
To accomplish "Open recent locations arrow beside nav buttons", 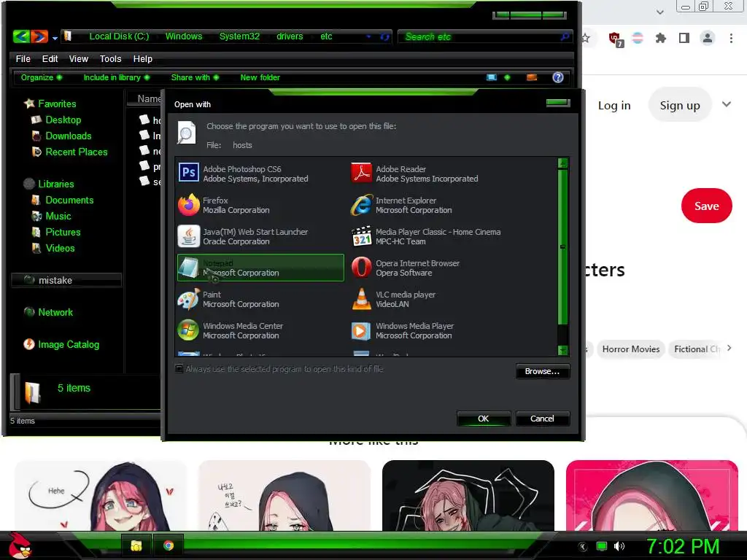I will click(55, 38).
